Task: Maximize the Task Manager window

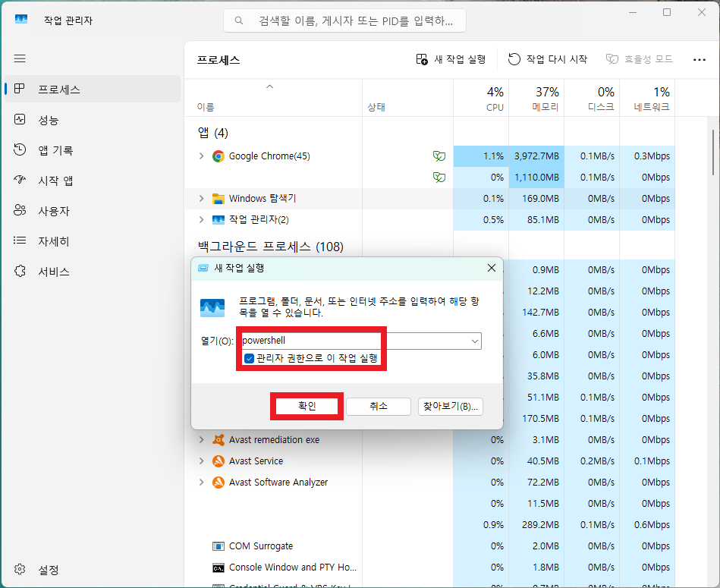Action: pos(667,12)
